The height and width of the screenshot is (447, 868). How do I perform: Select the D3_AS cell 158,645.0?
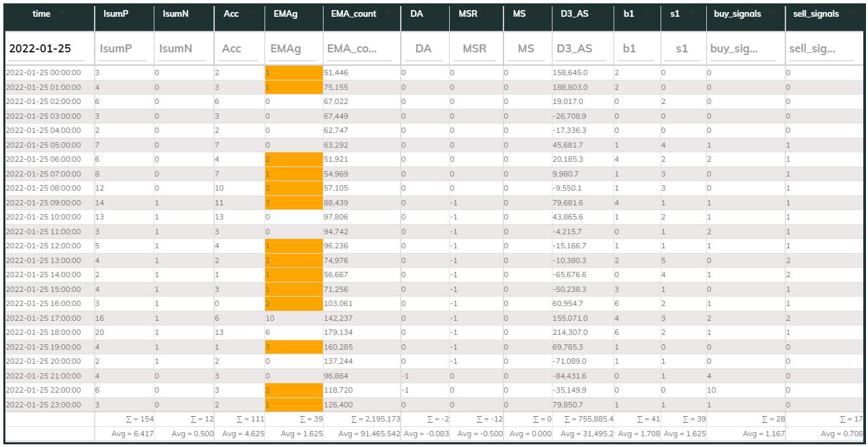583,72
